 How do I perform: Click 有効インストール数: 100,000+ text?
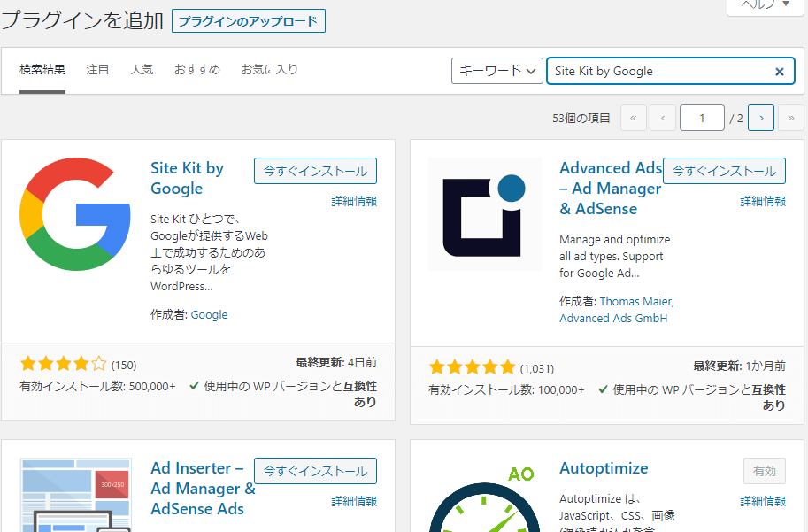[x=506, y=389]
